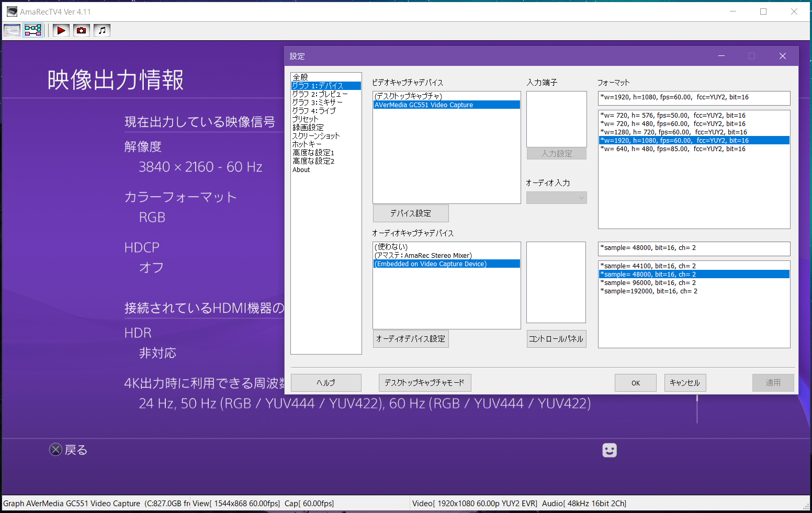
Task: Open the ホットキー settings page
Action: click(x=326, y=144)
